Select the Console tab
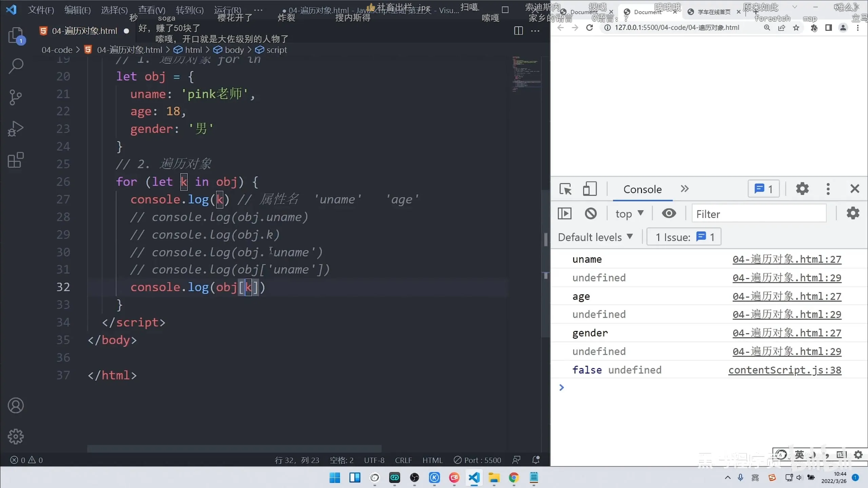 coord(642,189)
